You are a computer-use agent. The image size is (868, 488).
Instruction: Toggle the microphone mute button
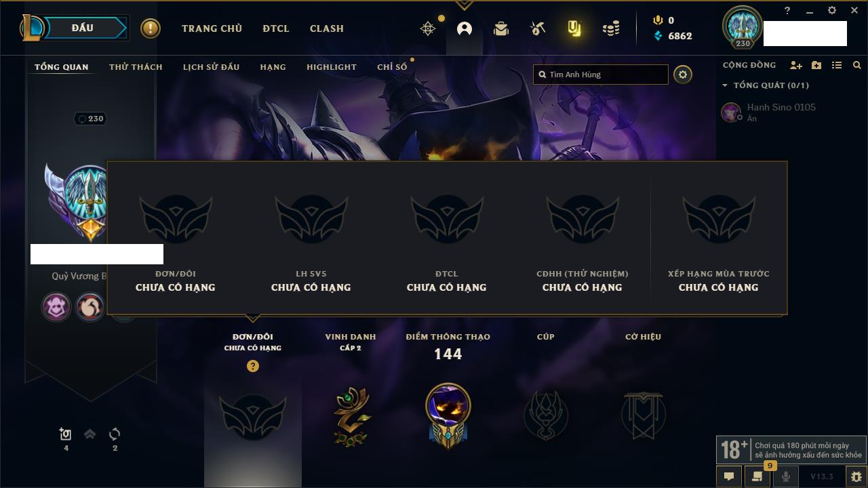point(786,476)
